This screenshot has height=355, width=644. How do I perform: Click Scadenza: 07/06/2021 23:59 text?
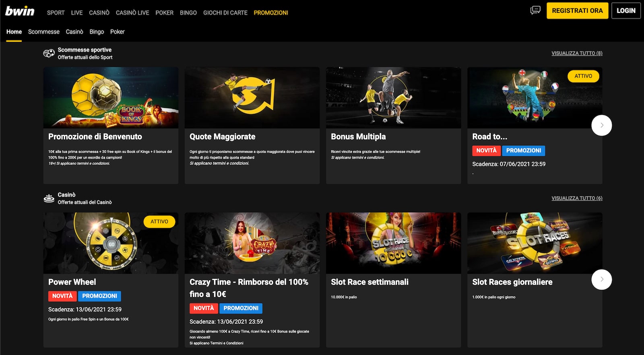(509, 164)
